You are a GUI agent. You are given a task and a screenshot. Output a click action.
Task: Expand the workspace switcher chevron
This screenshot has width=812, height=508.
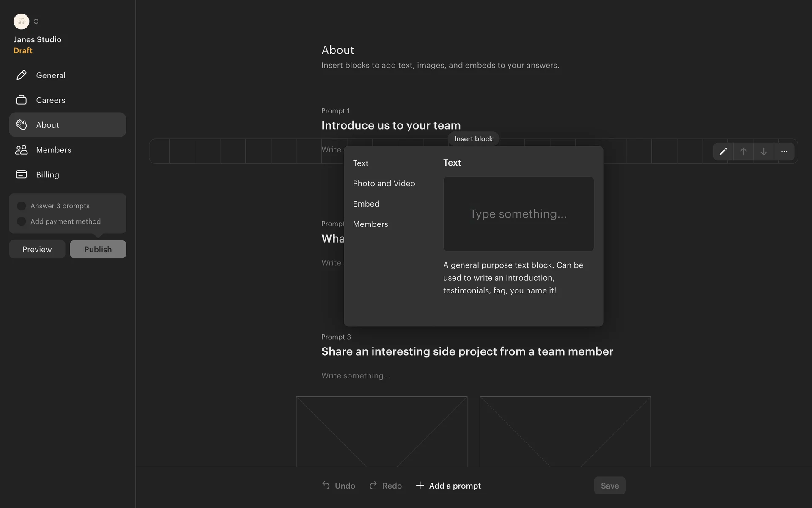[x=36, y=22]
